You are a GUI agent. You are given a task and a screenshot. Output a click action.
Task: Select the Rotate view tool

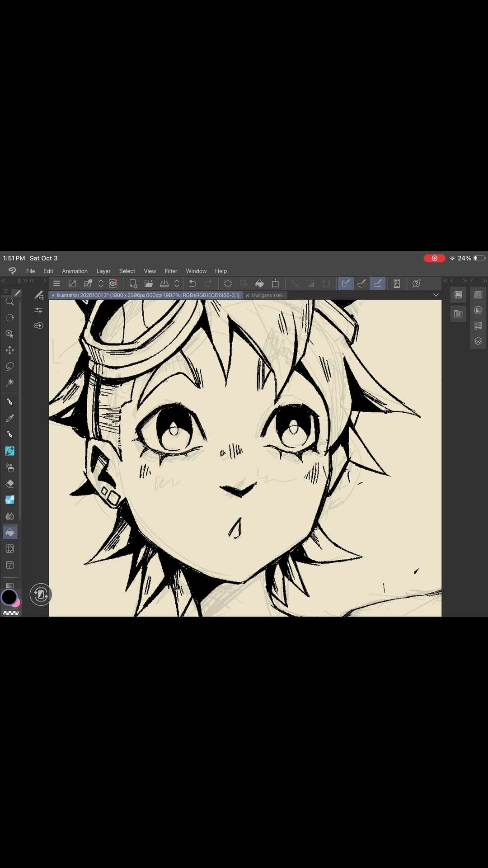tap(9, 318)
